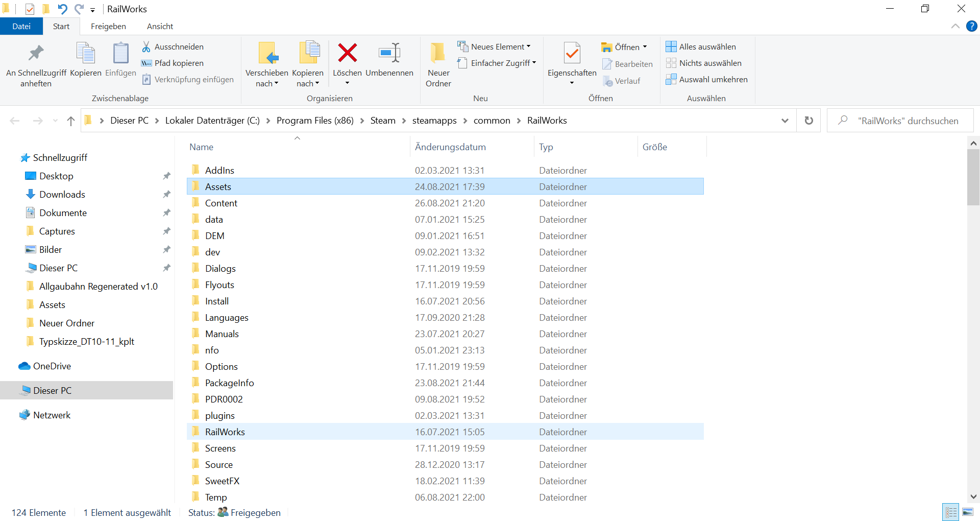Select the PackageInfo folder row
980x521 pixels.
pos(445,383)
